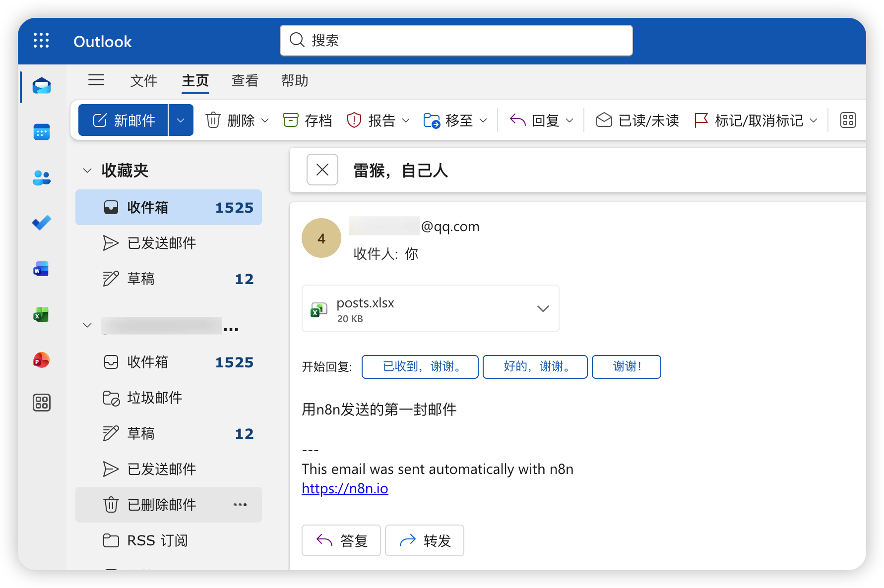Viewport: 884px width, 588px height.
Task: Click the flag icon in toolbar
Action: (701, 120)
